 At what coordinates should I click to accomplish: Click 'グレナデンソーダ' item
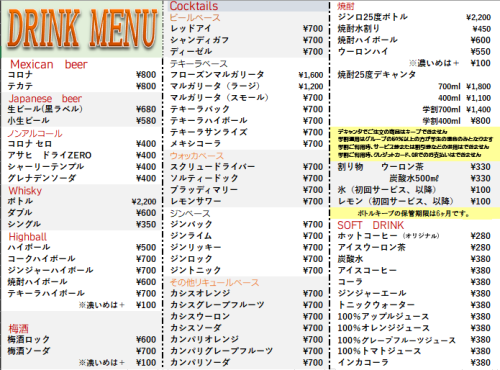(x=42, y=178)
